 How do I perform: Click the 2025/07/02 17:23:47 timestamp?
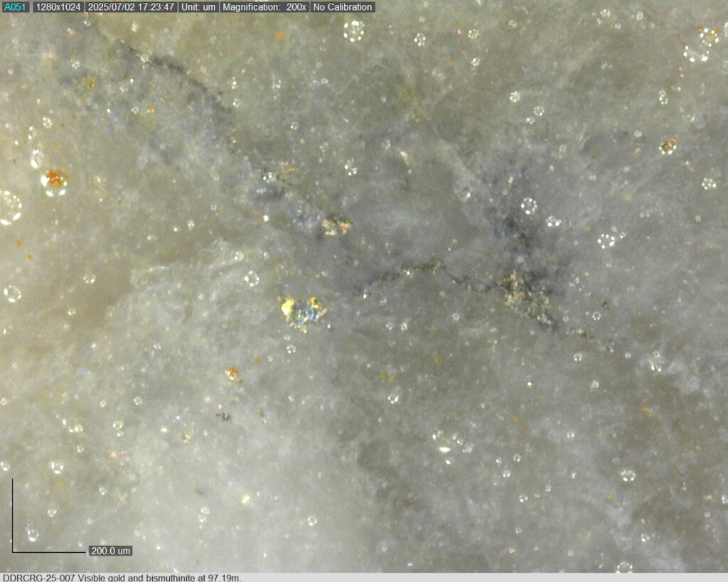pyautogui.click(x=131, y=7)
